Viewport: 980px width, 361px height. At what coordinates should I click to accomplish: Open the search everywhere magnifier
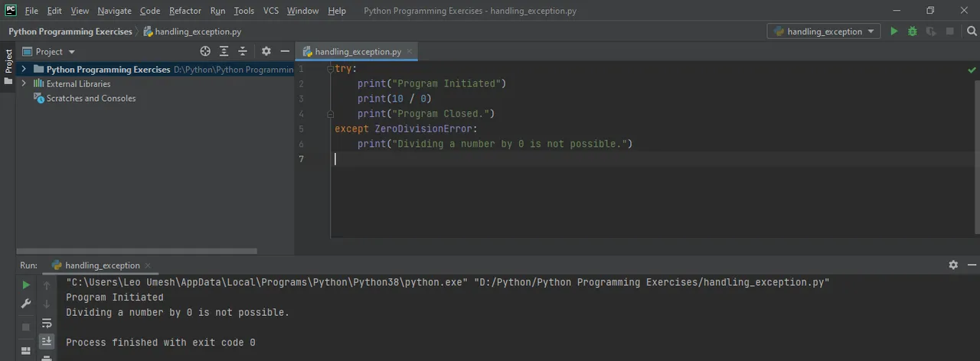(x=972, y=31)
